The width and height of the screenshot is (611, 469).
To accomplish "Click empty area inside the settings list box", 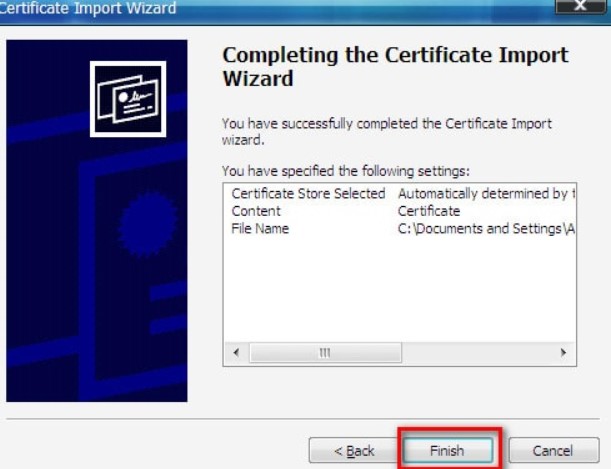I will (x=400, y=290).
